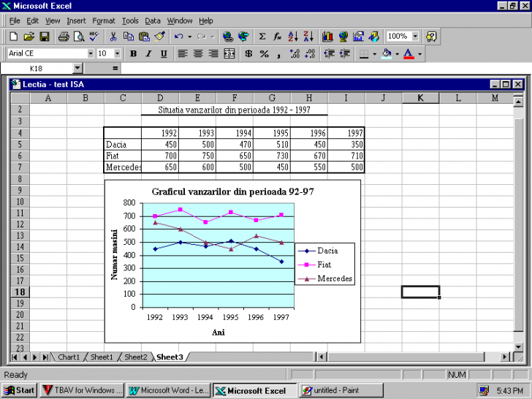Activate the Format Painter brush
The height and width of the screenshot is (399, 532).
[159, 37]
